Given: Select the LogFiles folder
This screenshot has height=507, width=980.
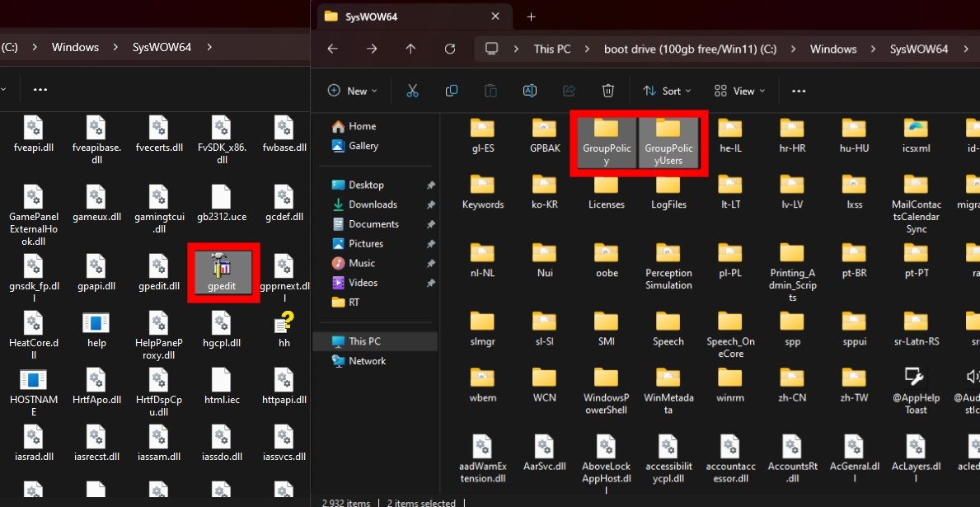Looking at the screenshot, I should (x=668, y=192).
